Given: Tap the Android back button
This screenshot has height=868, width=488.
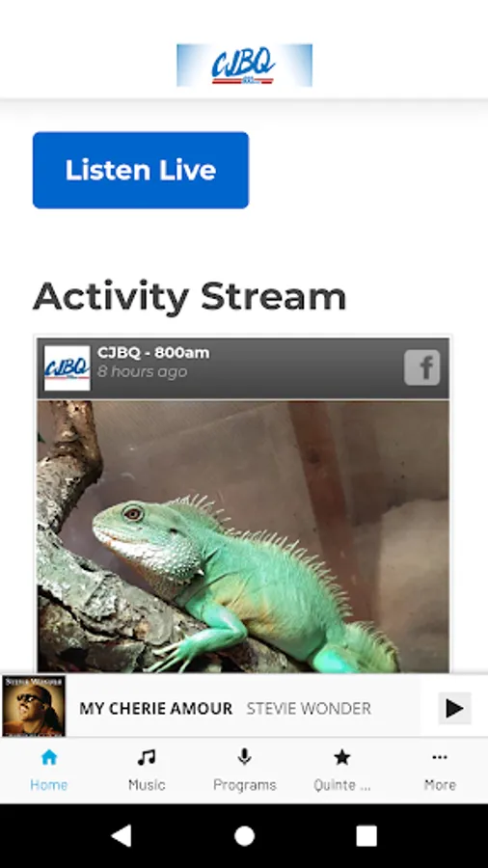Looking at the screenshot, I should [x=122, y=836].
